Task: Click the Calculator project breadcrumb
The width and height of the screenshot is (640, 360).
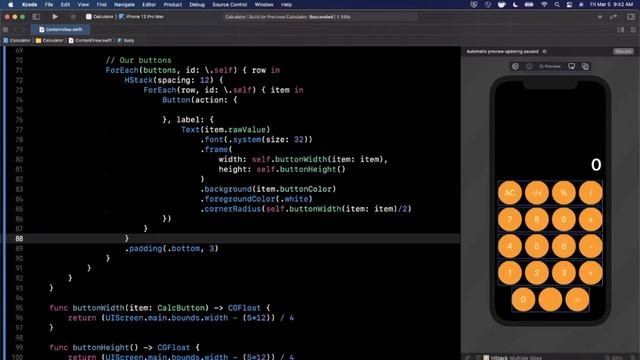Action: click(x=17, y=40)
